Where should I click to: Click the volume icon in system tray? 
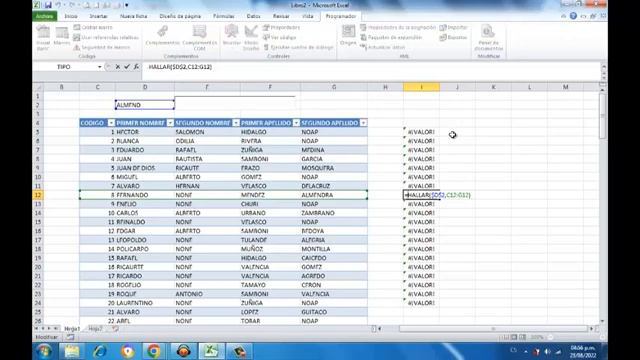click(x=548, y=351)
